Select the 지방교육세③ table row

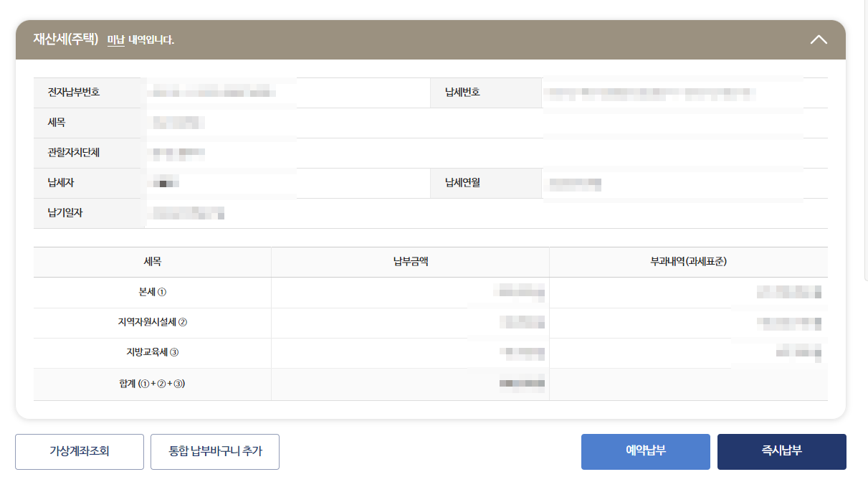point(152,352)
